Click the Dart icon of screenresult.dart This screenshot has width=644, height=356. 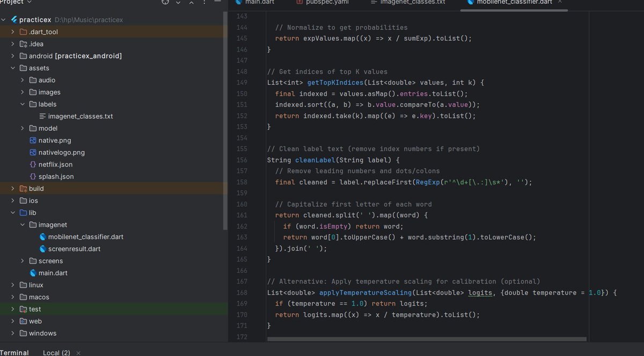(42, 249)
